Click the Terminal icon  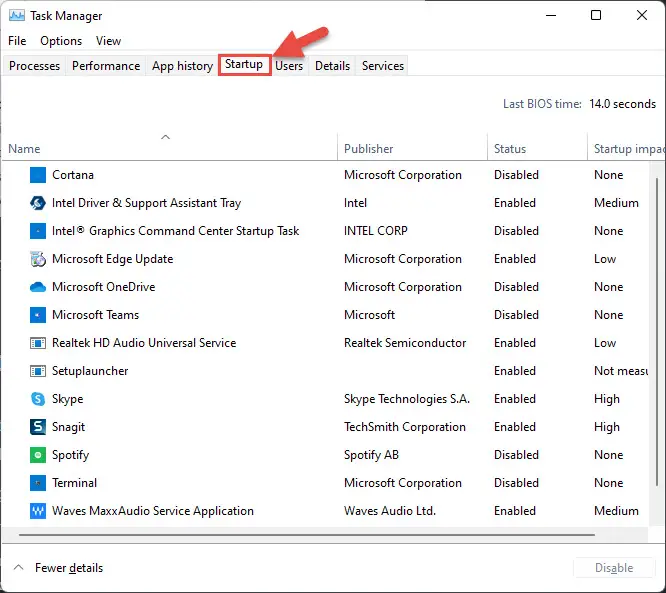[x=38, y=483]
